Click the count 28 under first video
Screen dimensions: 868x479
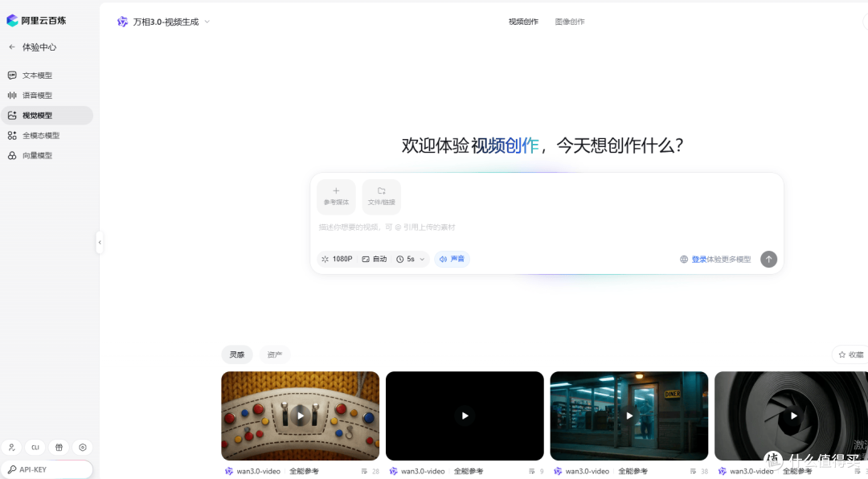click(x=375, y=471)
